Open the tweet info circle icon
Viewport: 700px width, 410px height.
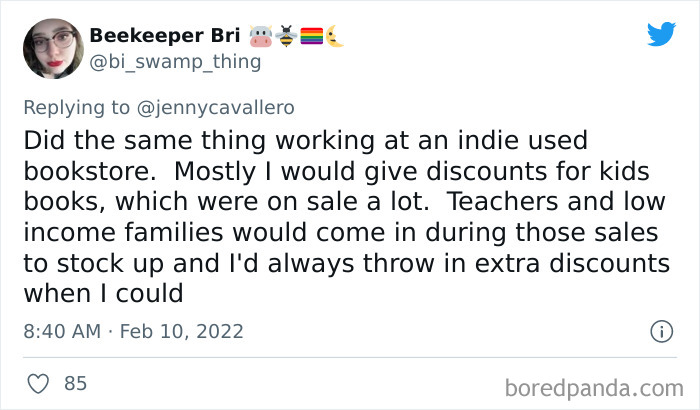click(x=660, y=330)
